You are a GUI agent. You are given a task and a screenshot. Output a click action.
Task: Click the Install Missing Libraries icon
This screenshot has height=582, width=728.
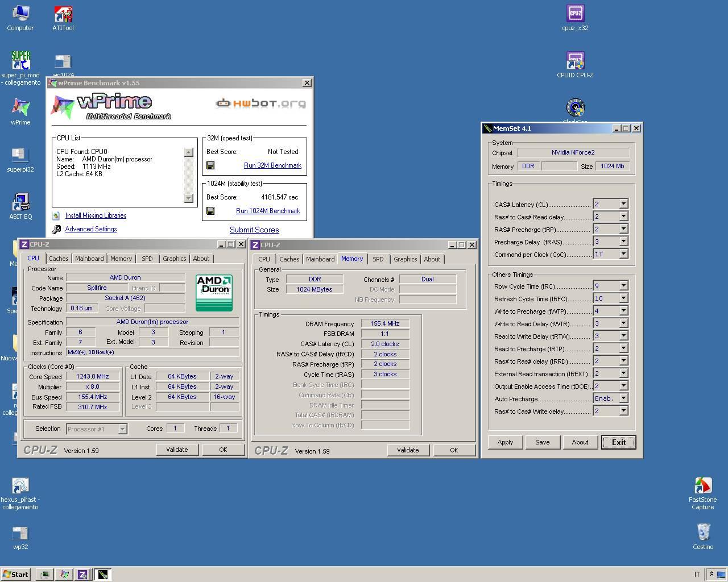56,216
